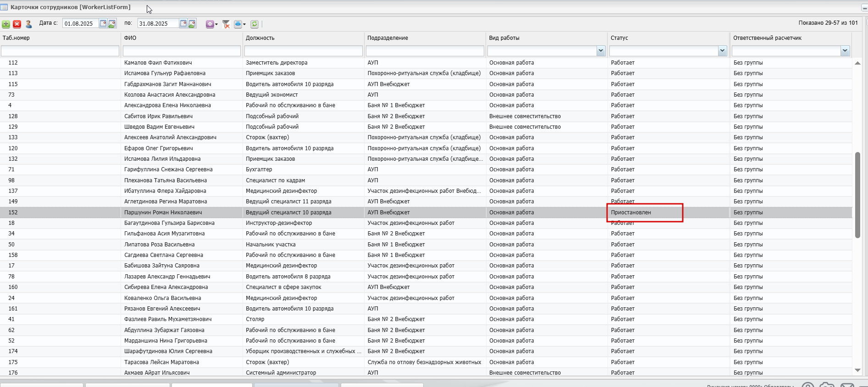Click the green refresh list icon
Viewport: 868px width, 387px height.
click(x=254, y=24)
